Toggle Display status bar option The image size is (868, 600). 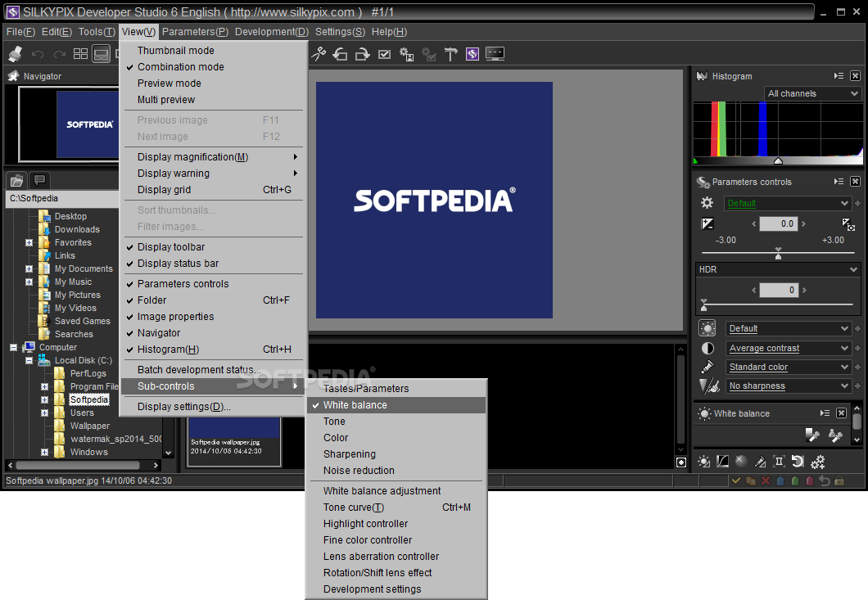[213, 264]
